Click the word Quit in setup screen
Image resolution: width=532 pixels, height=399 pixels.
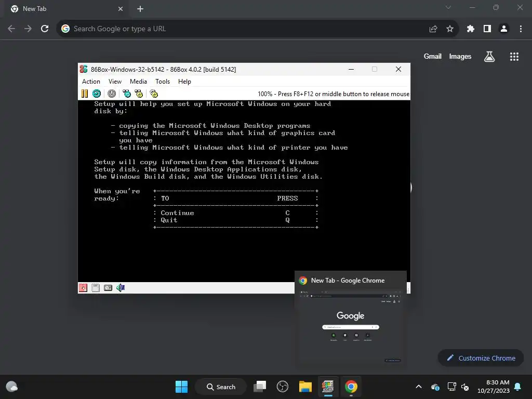pos(169,220)
